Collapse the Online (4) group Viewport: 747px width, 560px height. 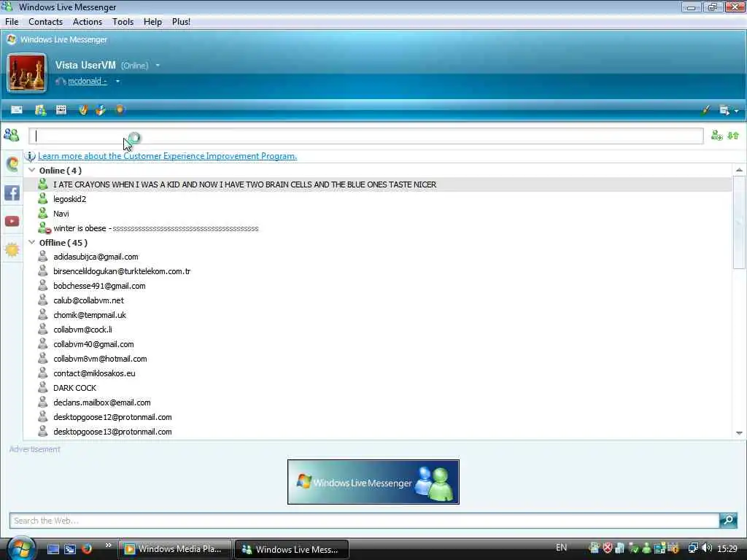pyautogui.click(x=32, y=170)
